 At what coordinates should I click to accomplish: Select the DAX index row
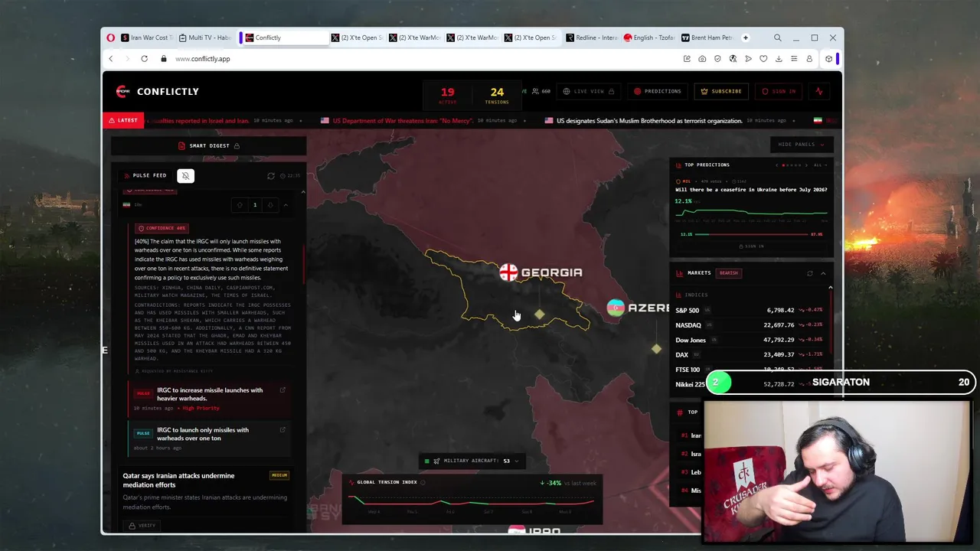click(x=749, y=355)
